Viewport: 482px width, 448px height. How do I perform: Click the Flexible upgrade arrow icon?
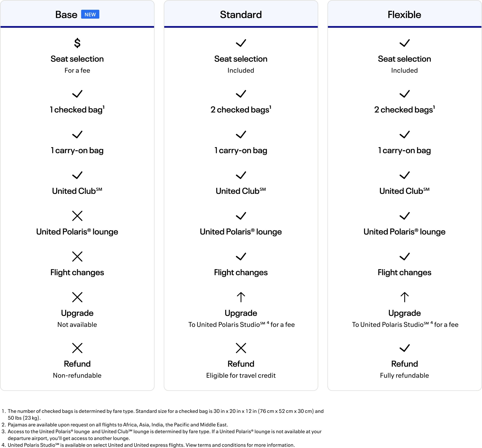pos(404,297)
